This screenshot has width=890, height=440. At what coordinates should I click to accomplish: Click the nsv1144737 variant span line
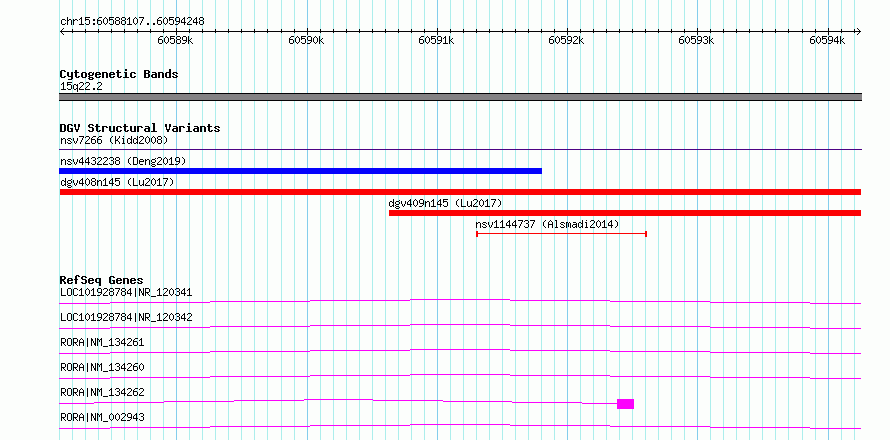561,233
